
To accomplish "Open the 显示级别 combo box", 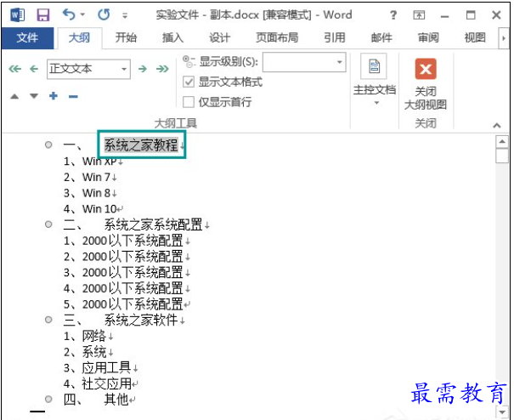I will pyautogui.click(x=304, y=62).
